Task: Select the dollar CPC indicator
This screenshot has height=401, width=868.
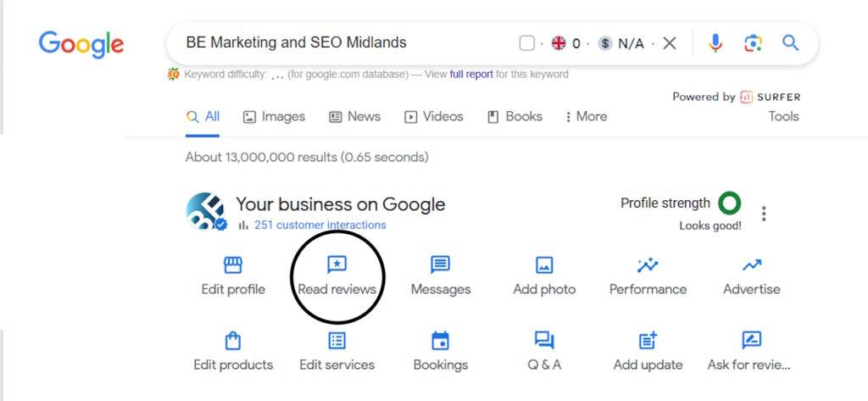Action: pyautogui.click(x=605, y=43)
